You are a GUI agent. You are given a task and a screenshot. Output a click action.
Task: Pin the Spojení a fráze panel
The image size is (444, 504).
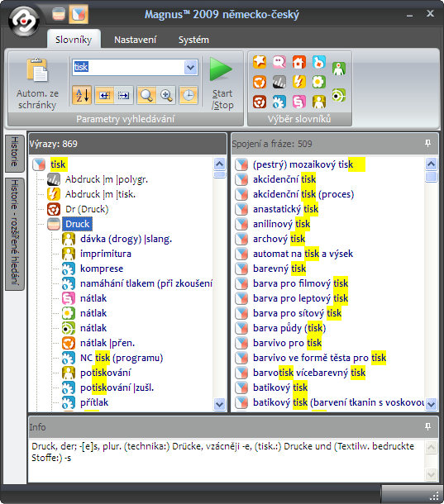[428, 144]
